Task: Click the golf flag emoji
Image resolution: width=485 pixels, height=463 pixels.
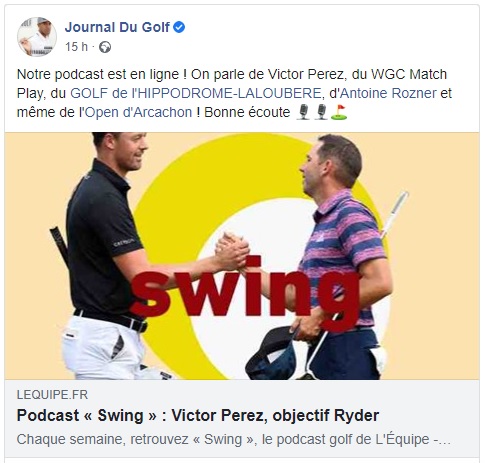Action: [339, 112]
